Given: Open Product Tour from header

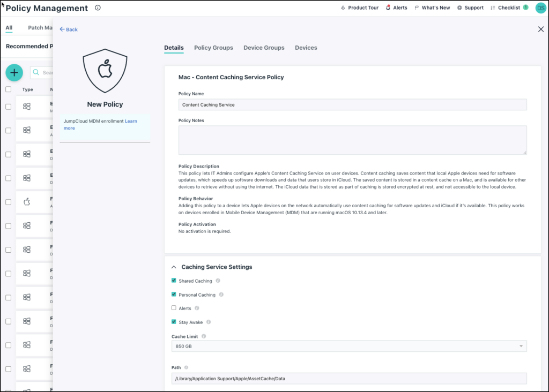Looking at the screenshot, I should point(359,8).
